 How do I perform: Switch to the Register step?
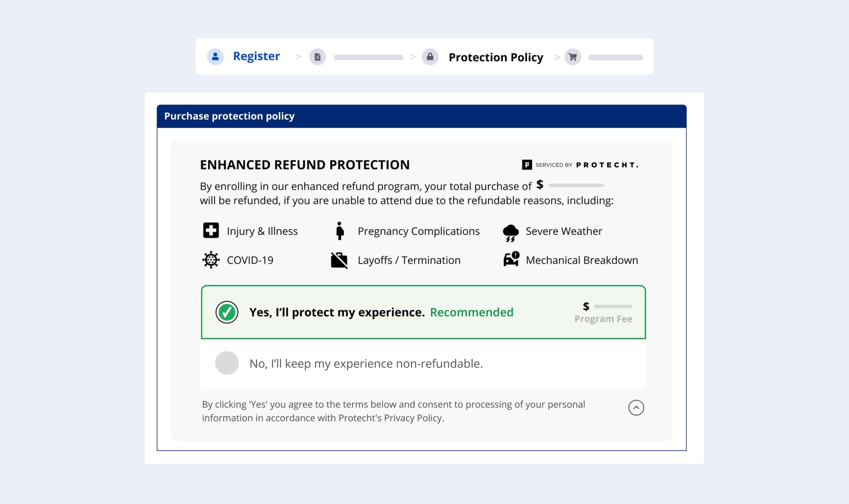pyautogui.click(x=256, y=56)
